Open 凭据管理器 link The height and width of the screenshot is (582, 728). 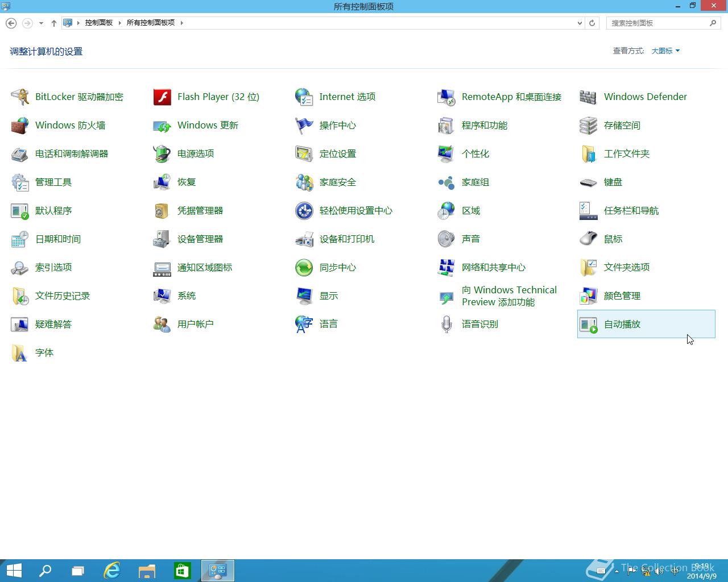pos(200,210)
